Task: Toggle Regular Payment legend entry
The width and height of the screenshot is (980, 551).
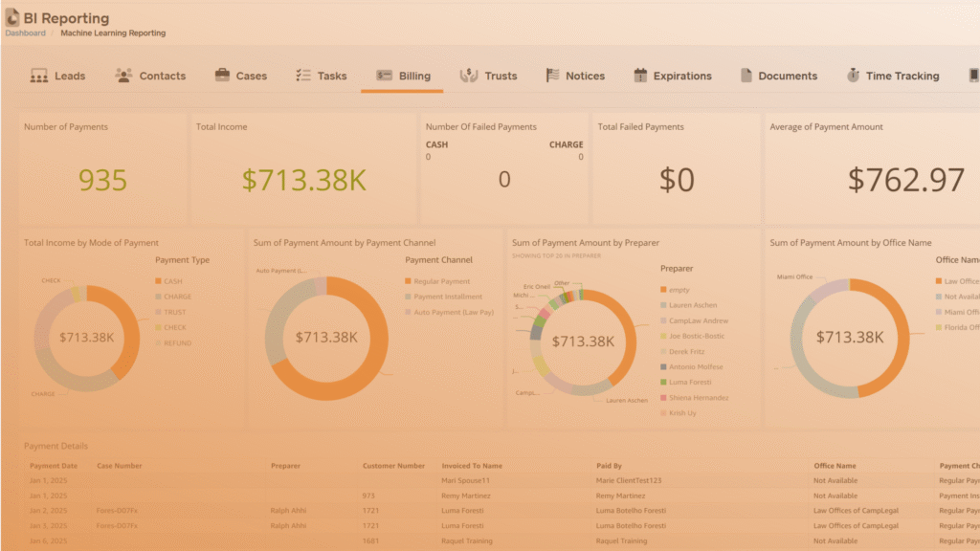Action: (x=408, y=281)
